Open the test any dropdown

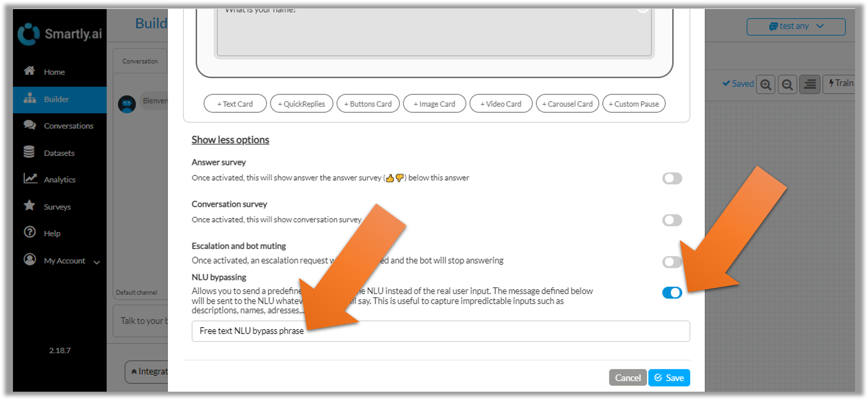(796, 27)
